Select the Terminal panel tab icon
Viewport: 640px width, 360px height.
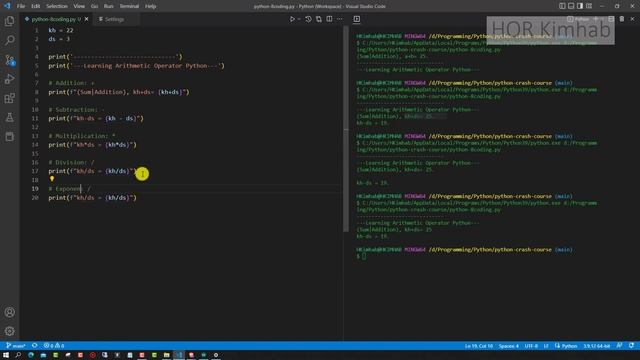pos(357,19)
